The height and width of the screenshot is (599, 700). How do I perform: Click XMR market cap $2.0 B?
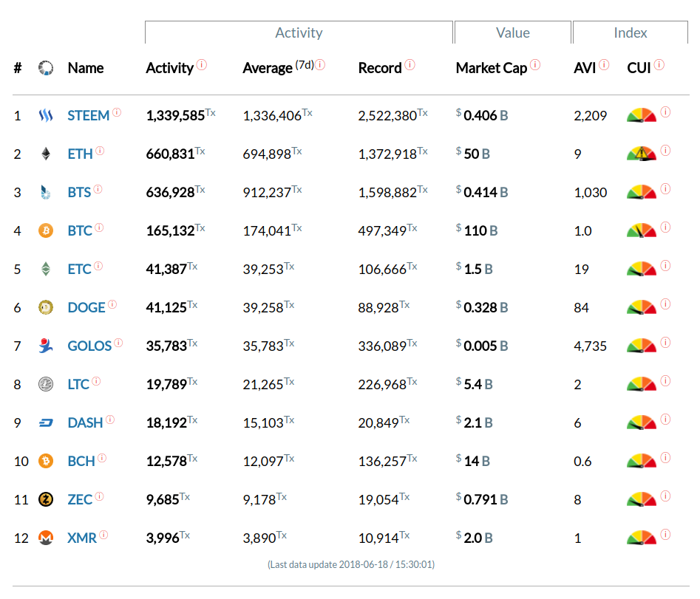pos(474,538)
